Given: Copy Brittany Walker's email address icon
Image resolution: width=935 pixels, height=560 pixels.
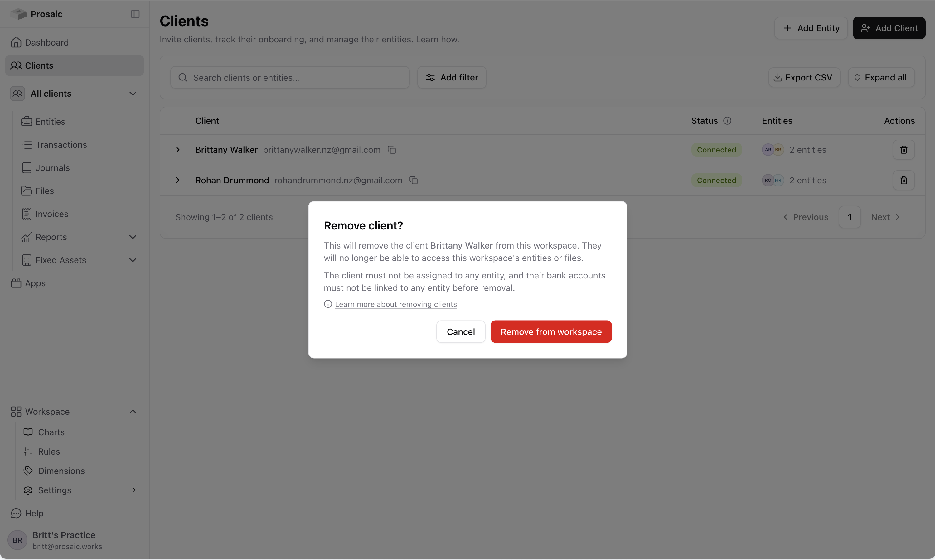Looking at the screenshot, I should click(x=392, y=150).
